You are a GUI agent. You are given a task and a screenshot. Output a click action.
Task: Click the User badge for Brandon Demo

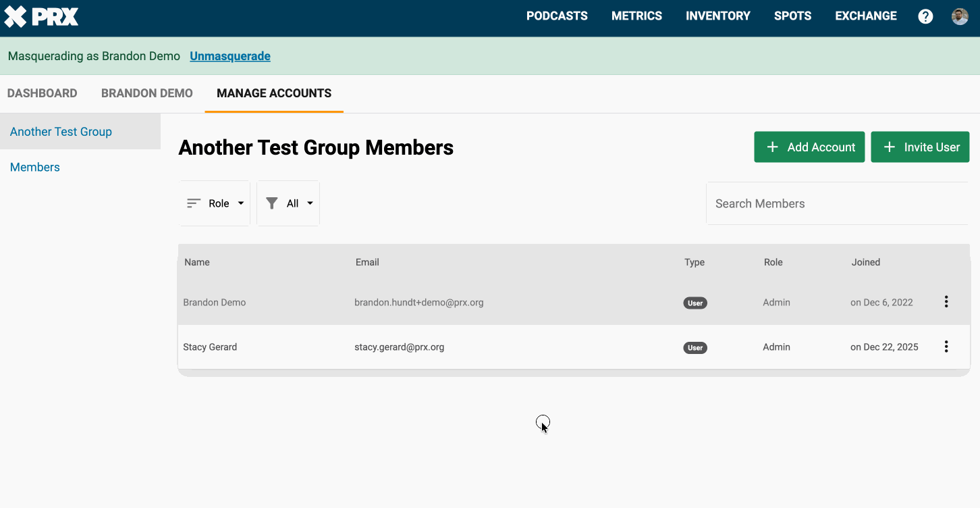click(695, 303)
